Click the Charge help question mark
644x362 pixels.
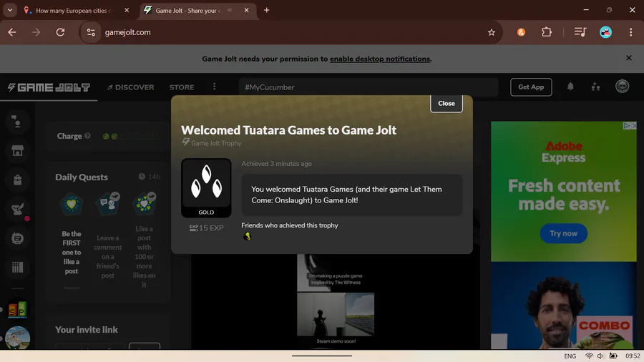[87, 136]
